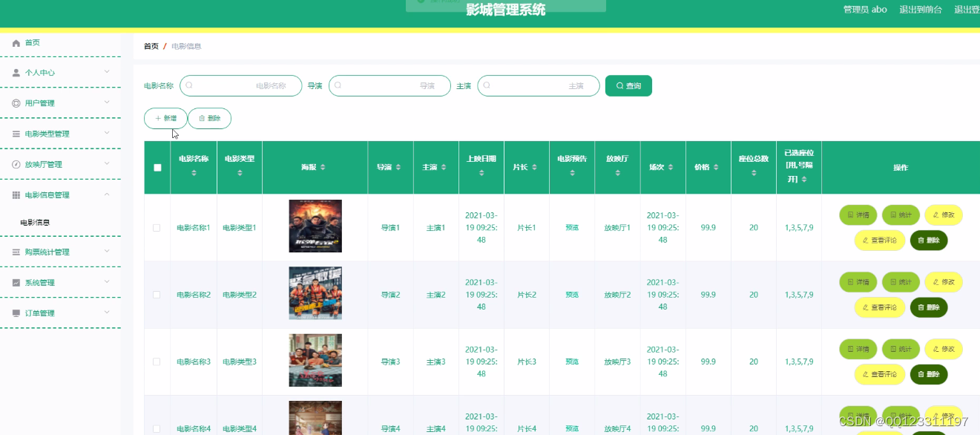
Task: Check the row checkbox for 电影名称3
Action: pyautogui.click(x=157, y=362)
